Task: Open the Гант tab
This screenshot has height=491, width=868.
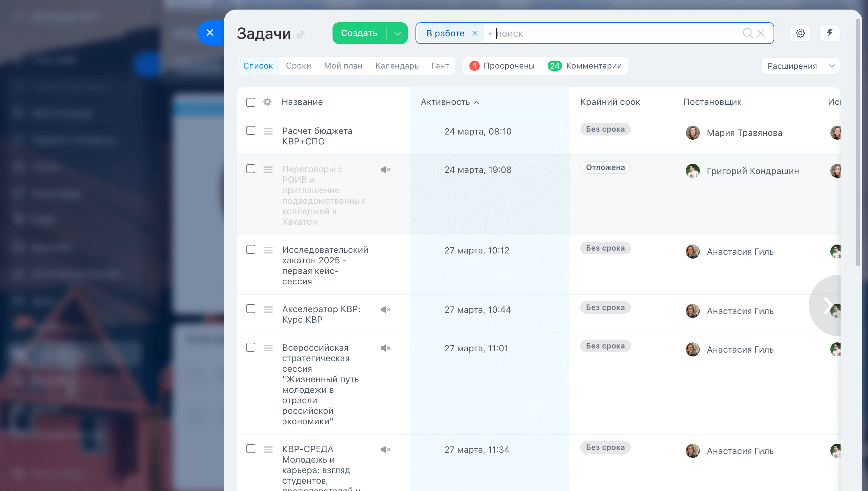Action: point(440,66)
